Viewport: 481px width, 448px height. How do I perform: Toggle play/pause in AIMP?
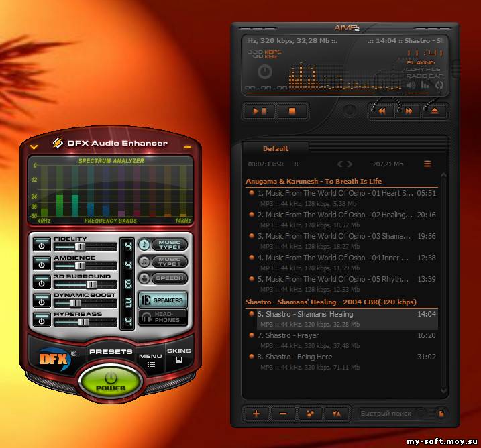(260, 111)
